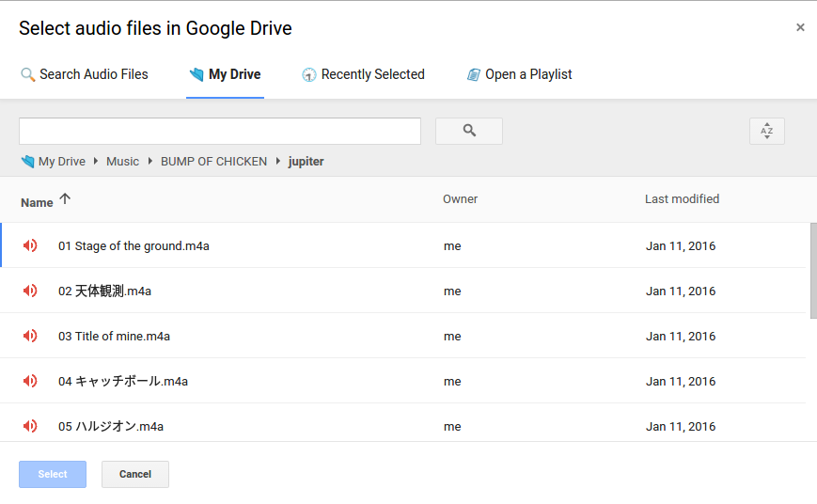
Task: Sort the list by Owner column
Action: (460, 199)
